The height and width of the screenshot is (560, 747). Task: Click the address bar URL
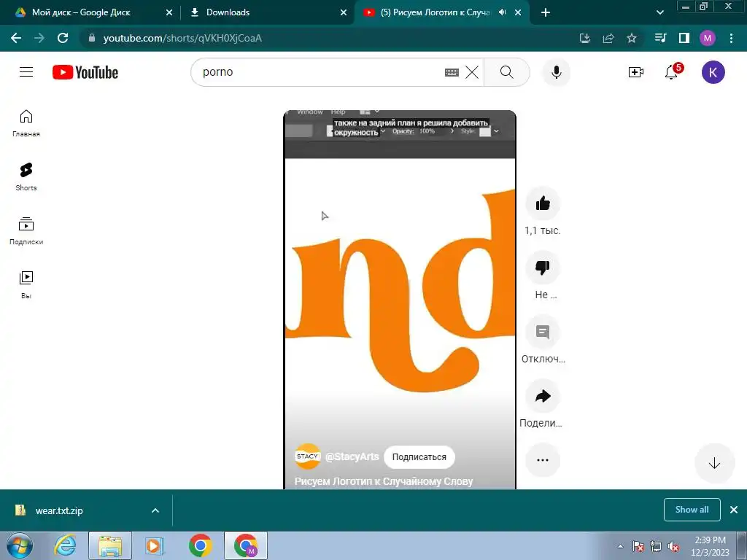tap(182, 38)
